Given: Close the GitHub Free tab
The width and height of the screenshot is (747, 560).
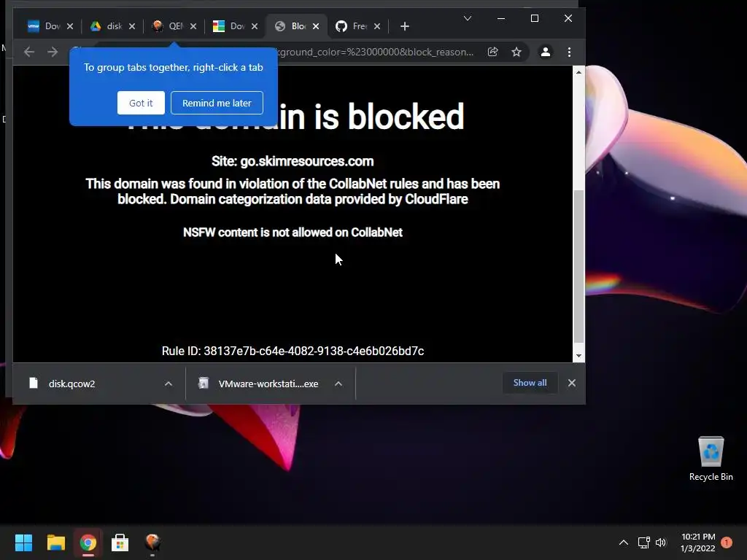Looking at the screenshot, I should 377,26.
